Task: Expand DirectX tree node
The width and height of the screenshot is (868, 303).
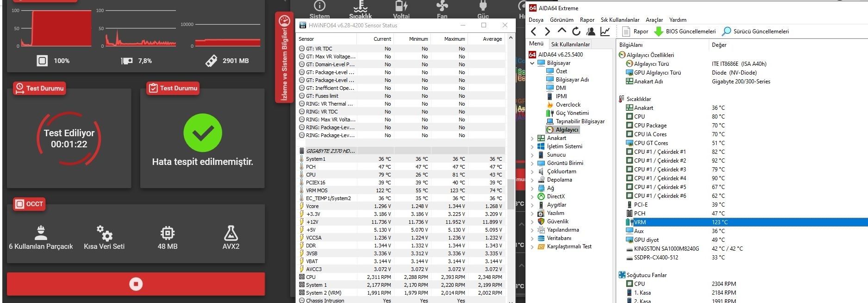Action: tap(532, 196)
